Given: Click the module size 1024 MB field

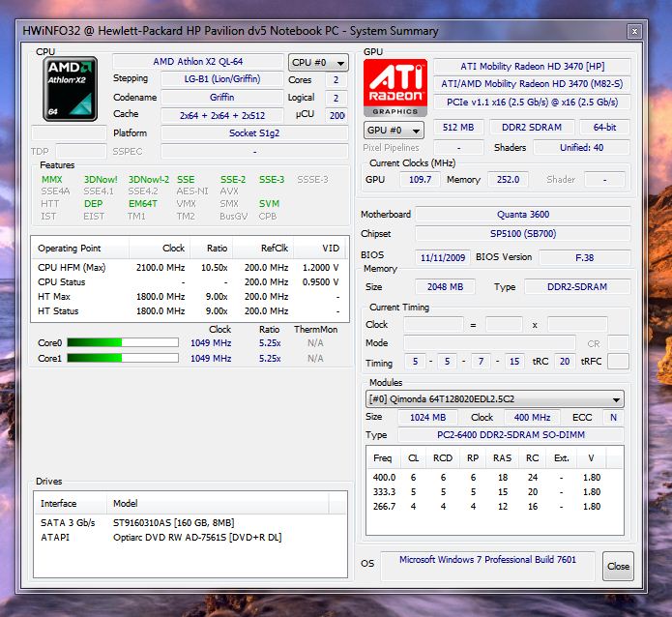Looking at the screenshot, I should [x=427, y=417].
